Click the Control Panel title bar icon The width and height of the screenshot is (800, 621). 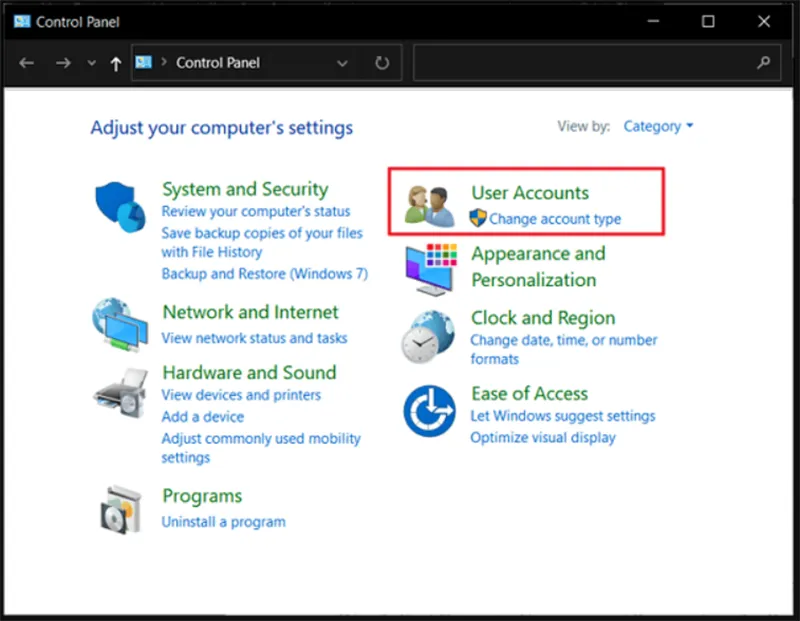22,21
